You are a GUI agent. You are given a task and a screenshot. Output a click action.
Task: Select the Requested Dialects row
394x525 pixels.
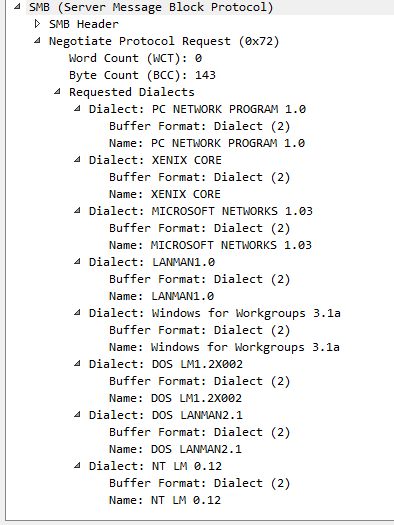point(132,92)
